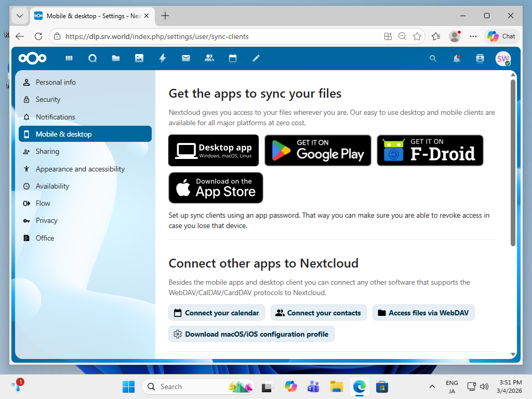This screenshot has width=532, height=399.
Task: Open Privacy settings section
Action: coord(85,220)
